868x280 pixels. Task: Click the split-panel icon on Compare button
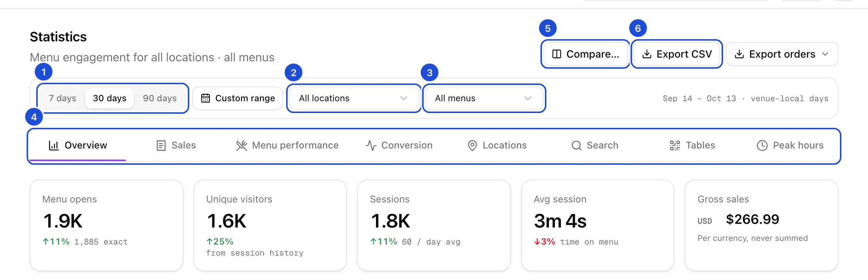(x=557, y=54)
